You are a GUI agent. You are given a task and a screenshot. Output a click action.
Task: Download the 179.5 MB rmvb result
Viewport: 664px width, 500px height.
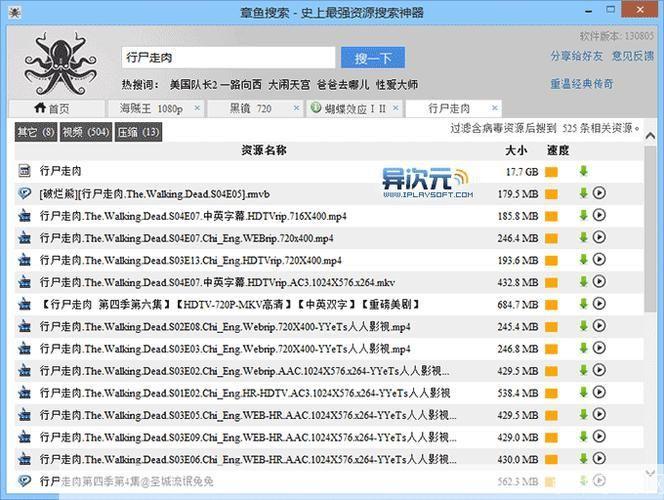(x=583, y=194)
